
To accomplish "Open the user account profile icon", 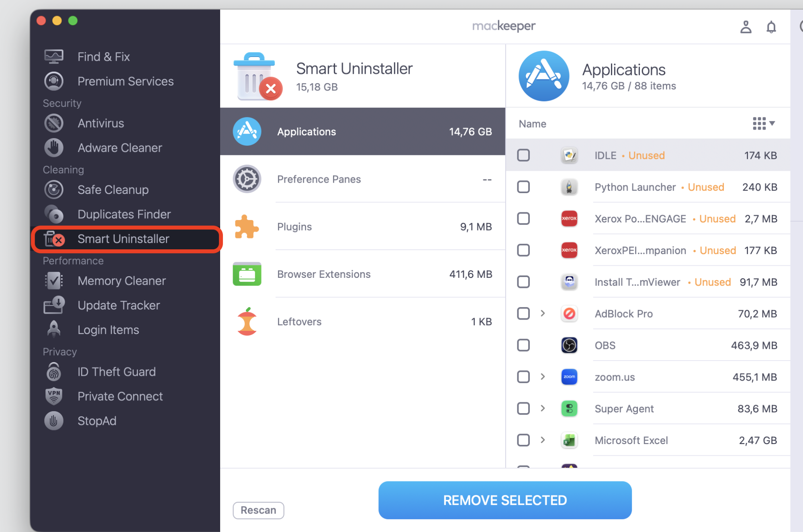I will point(746,27).
